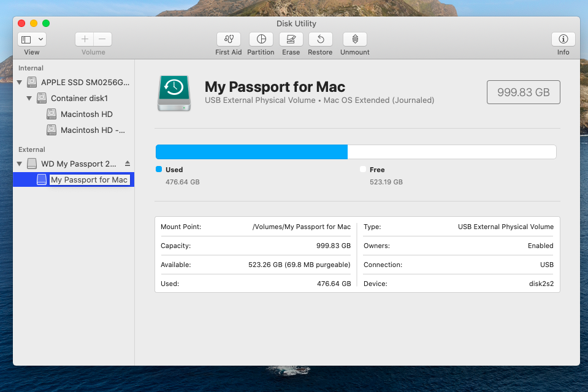
Task: Click the Restore toolbar icon
Action: pyautogui.click(x=320, y=39)
